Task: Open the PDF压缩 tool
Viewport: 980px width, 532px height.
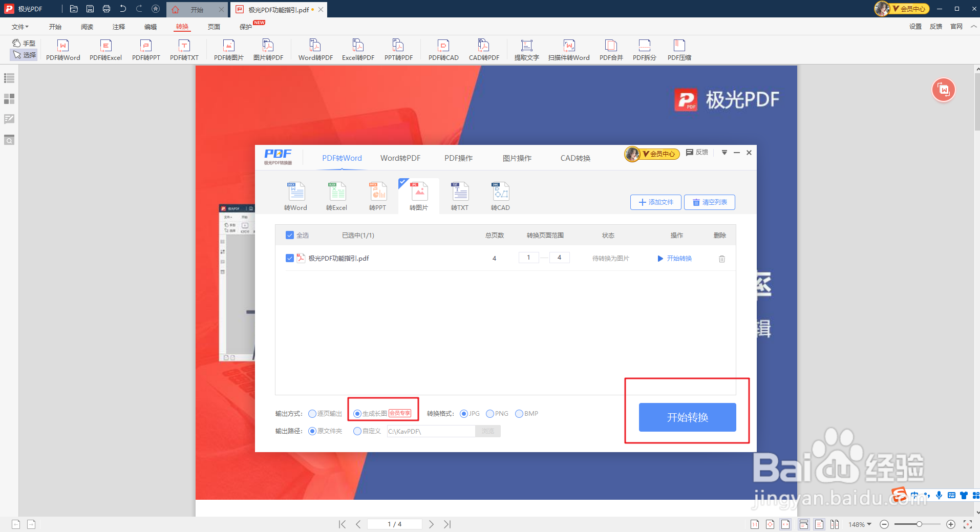Action: (679, 50)
